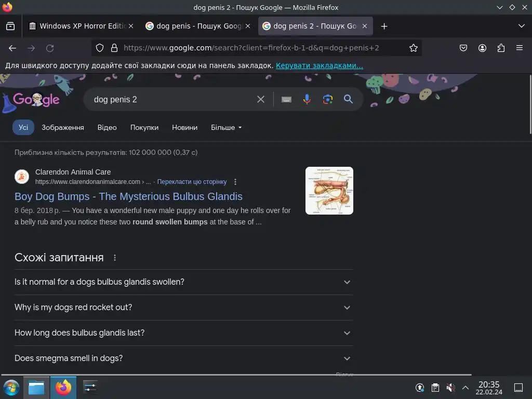This screenshot has height=399, width=532.
Task: Switch to Windows XP Horror Edition tab
Action: 78,26
